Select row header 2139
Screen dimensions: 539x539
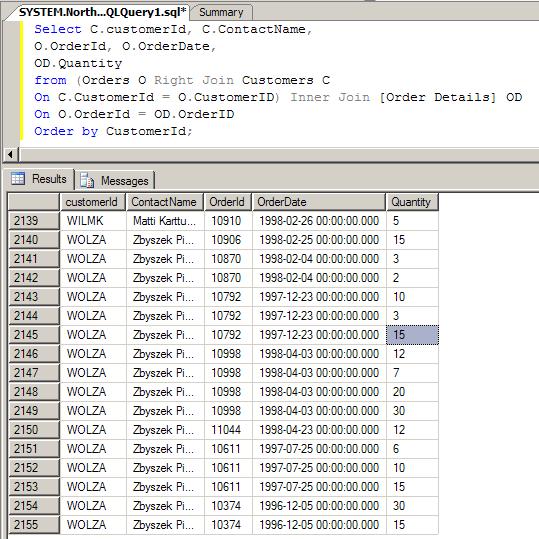point(34,221)
